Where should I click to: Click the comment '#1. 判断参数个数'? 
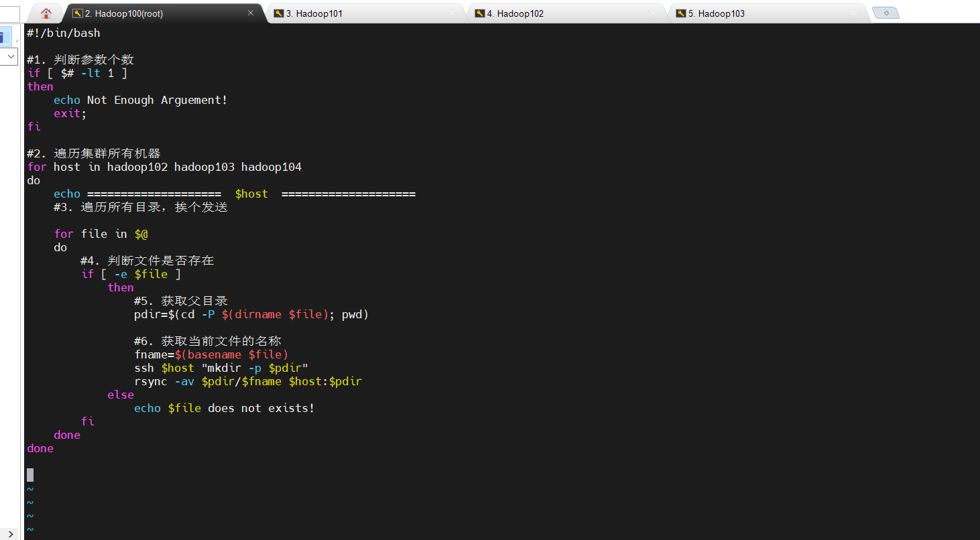(x=80, y=60)
